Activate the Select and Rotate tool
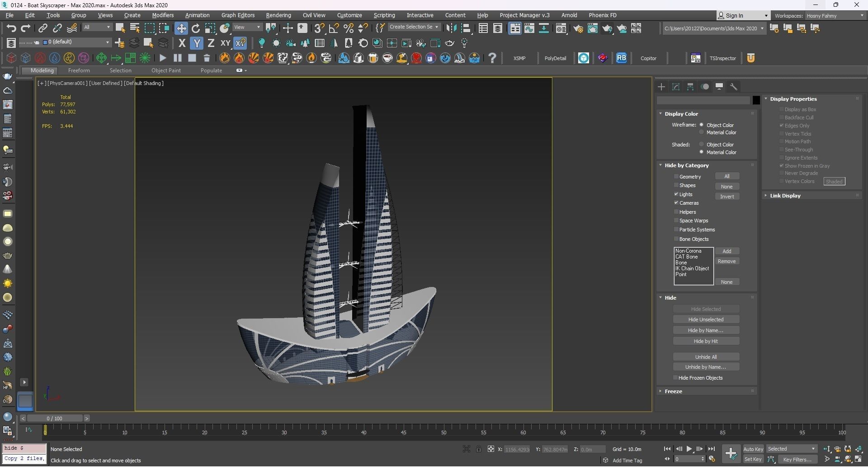Viewport: 868px width, 470px height. pyautogui.click(x=196, y=28)
